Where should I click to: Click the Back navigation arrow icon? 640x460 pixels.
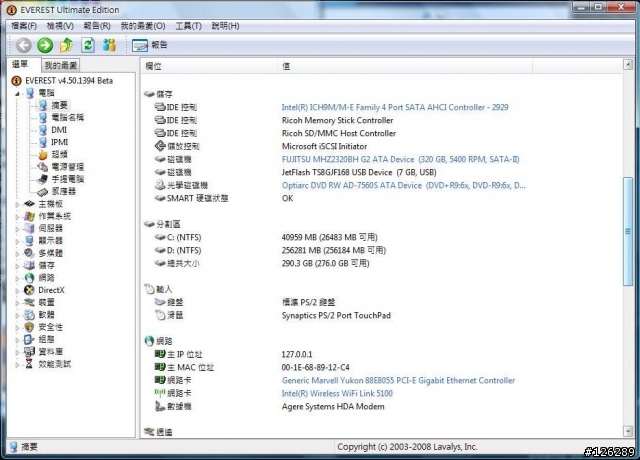24,45
